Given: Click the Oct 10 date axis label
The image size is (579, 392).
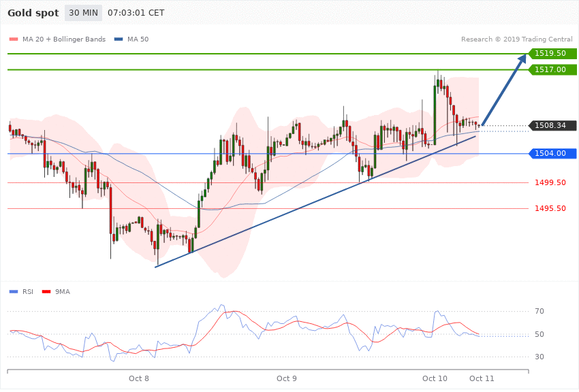Looking at the screenshot, I should tap(435, 378).
